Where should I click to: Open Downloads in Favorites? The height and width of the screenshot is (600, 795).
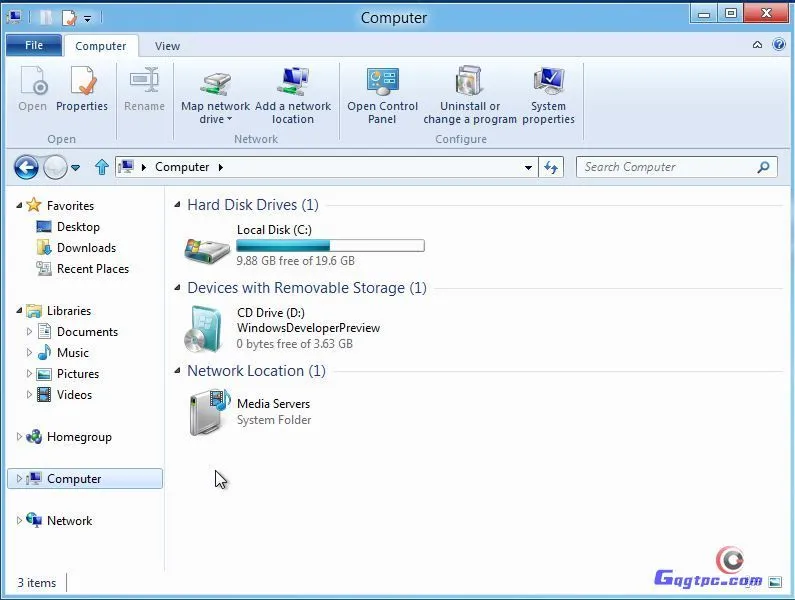coord(86,248)
